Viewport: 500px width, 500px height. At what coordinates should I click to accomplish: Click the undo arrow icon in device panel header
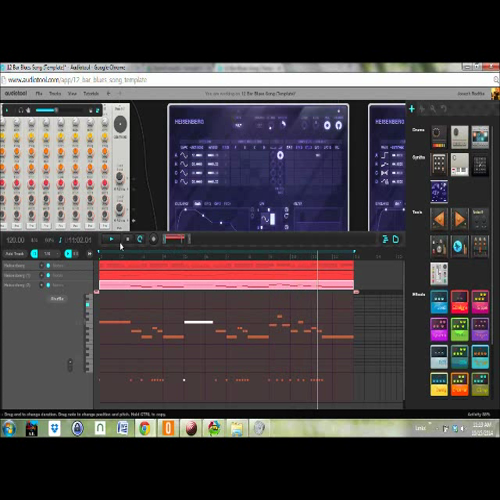click(x=444, y=109)
